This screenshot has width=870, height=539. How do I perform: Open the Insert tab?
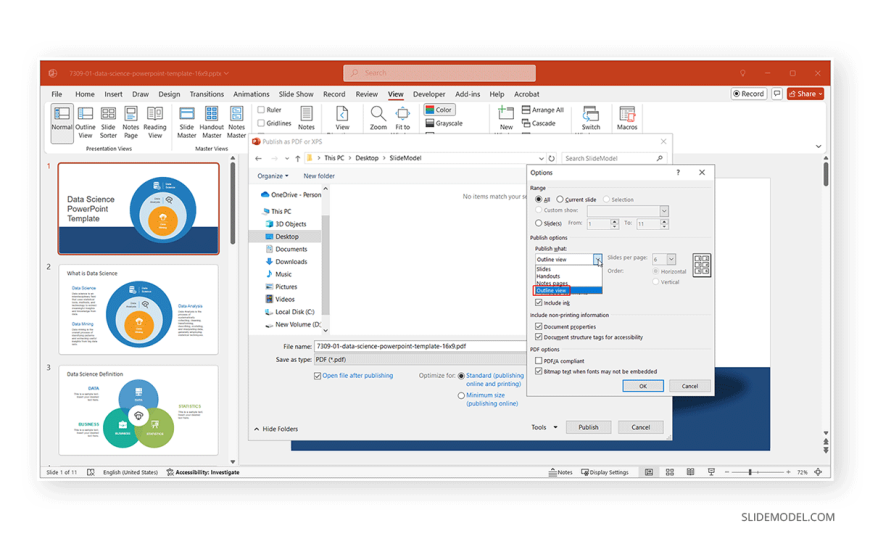(113, 94)
